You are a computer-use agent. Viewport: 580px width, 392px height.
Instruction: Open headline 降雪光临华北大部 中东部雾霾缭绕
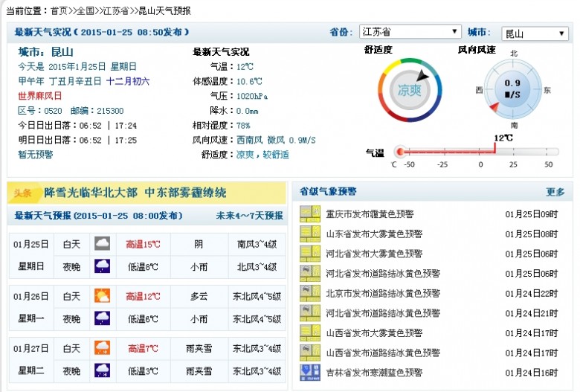pyautogui.click(x=135, y=193)
